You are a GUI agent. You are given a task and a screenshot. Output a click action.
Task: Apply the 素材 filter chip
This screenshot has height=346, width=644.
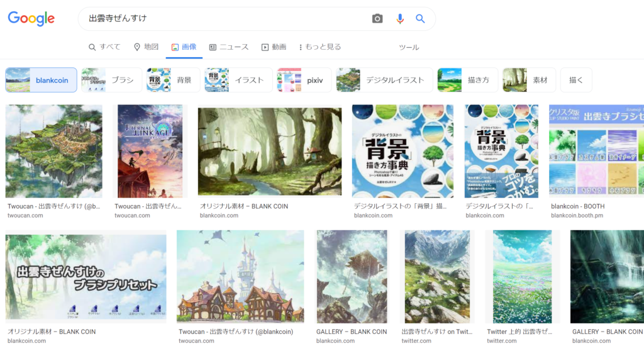[x=529, y=80]
